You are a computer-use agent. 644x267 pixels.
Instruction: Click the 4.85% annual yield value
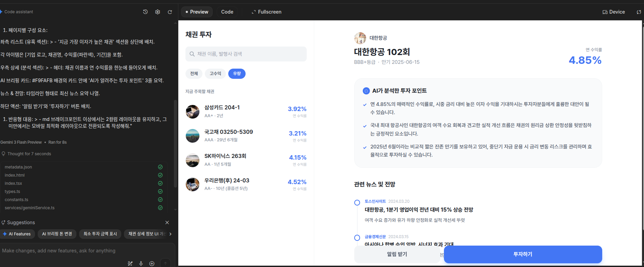pos(585,60)
